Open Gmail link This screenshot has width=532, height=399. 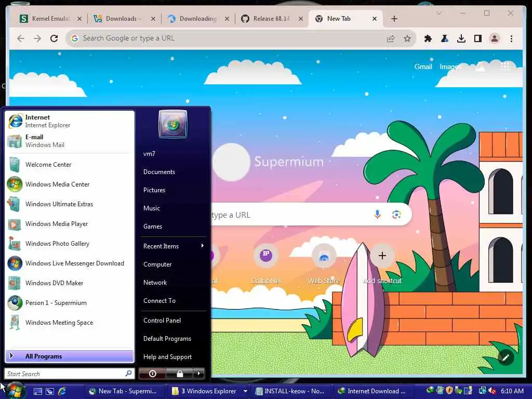point(423,66)
